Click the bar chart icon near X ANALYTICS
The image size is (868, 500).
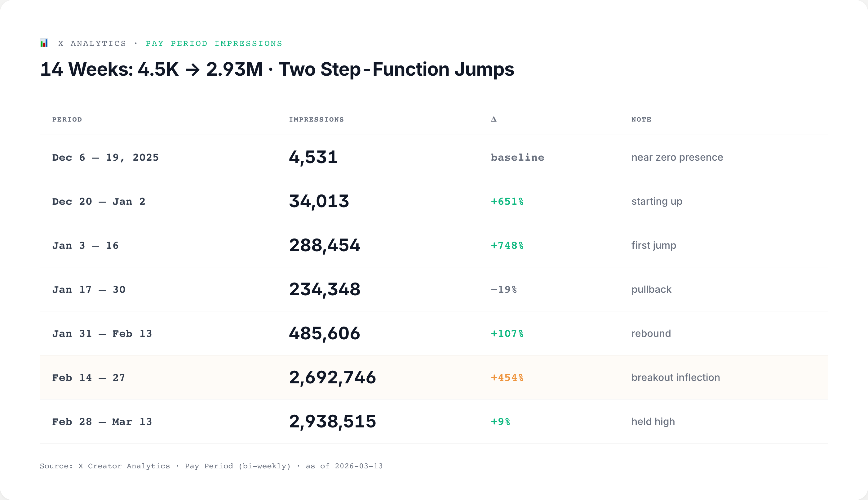pyautogui.click(x=44, y=43)
